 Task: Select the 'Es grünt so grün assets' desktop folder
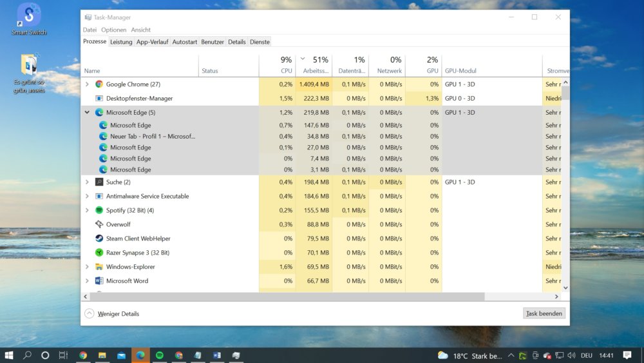click(x=29, y=74)
